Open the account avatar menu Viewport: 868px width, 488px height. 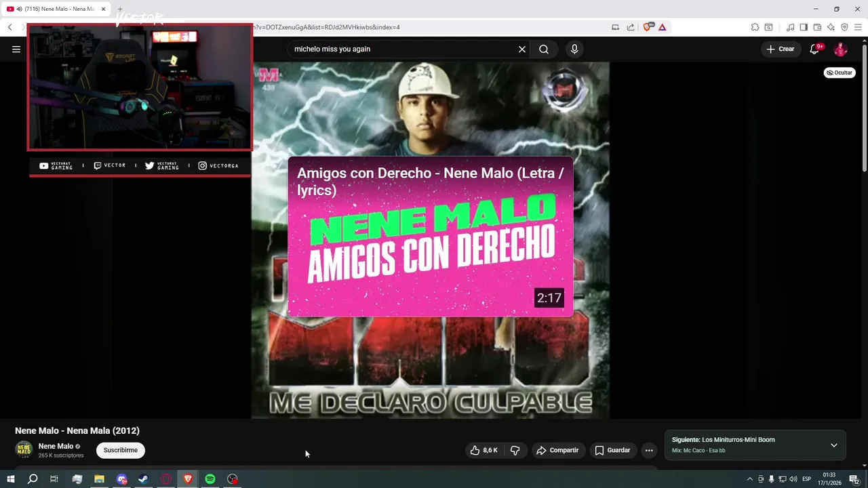[840, 49]
